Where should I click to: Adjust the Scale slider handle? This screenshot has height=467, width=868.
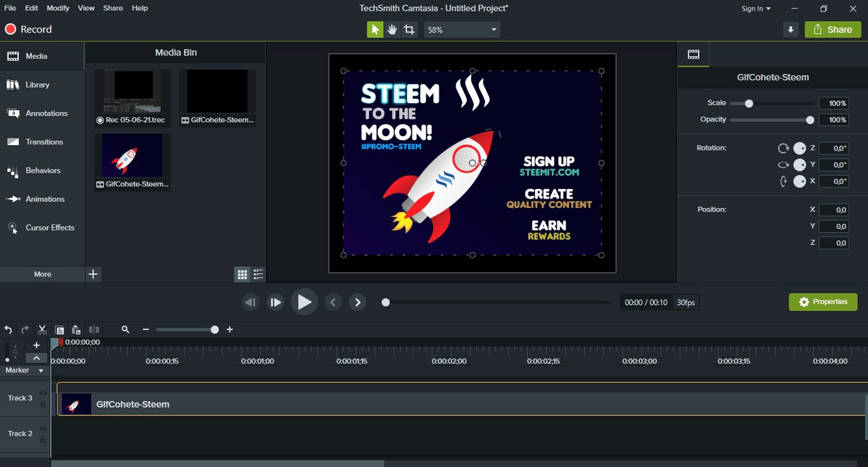click(x=749, y=104)
